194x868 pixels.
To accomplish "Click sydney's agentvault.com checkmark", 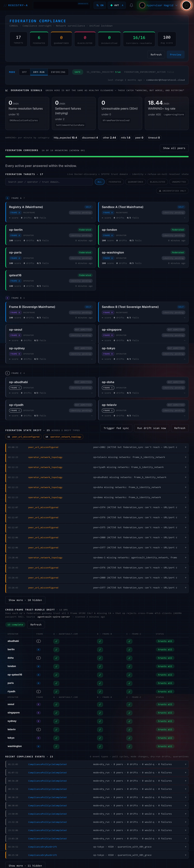I will (x=56, y=721).
